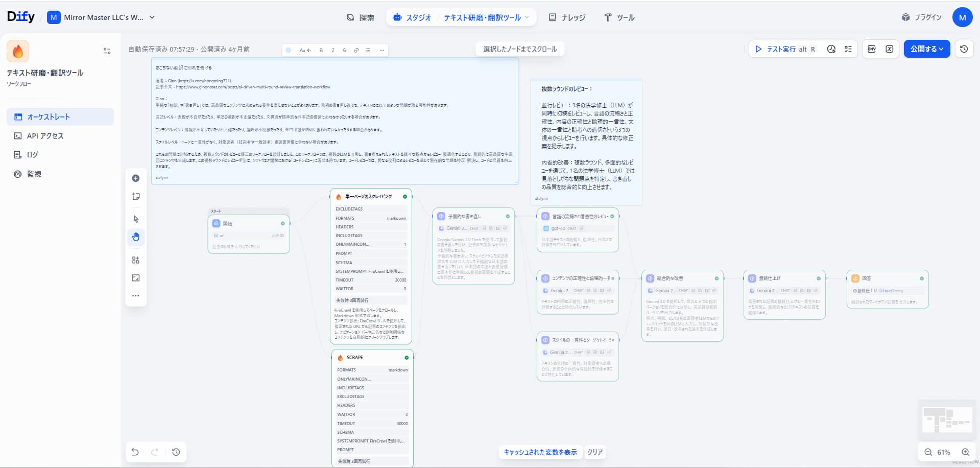Add a note to the canvas
Image resolution: width=980 pixels, height=468 pixels.
(136, 197)
